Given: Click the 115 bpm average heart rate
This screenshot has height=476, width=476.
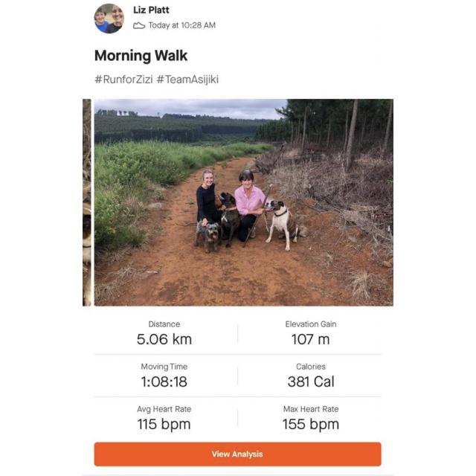Looking at the screenshot, I should point(164,424).
